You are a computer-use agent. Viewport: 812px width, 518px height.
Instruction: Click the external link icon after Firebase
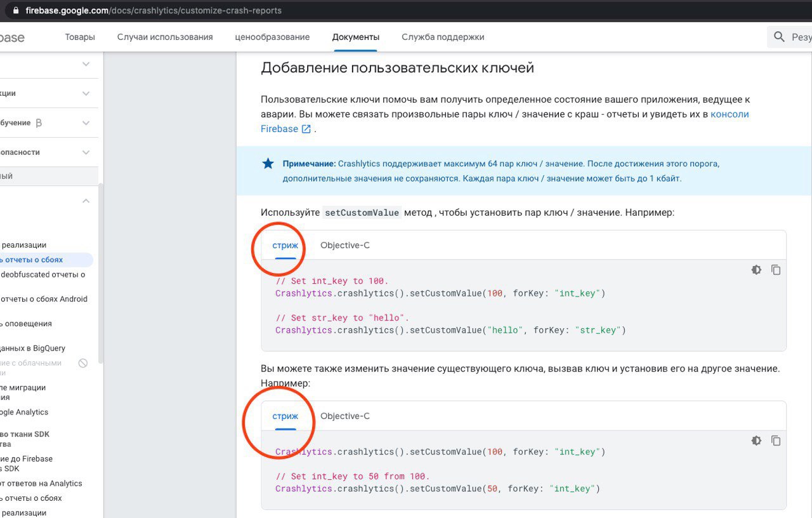(306, 129)
